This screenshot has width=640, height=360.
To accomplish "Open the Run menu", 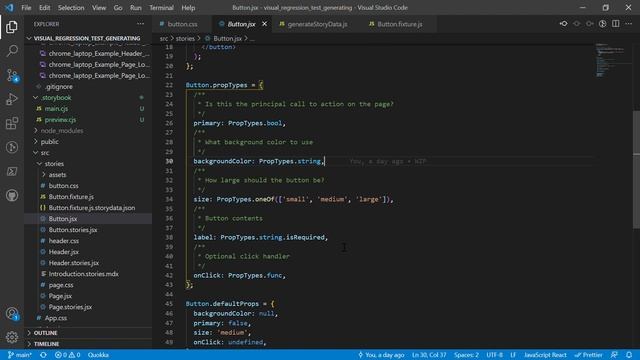I will 136,8.
